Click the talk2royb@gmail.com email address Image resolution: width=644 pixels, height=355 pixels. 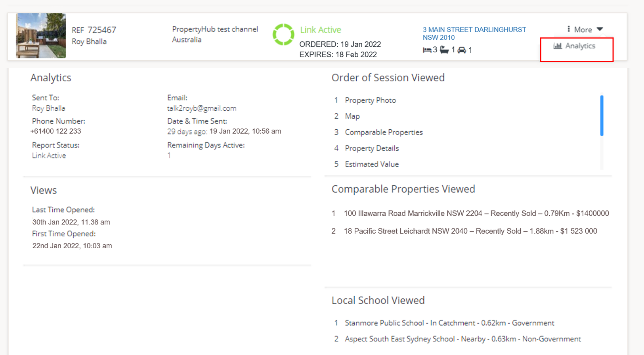point(201,108)
